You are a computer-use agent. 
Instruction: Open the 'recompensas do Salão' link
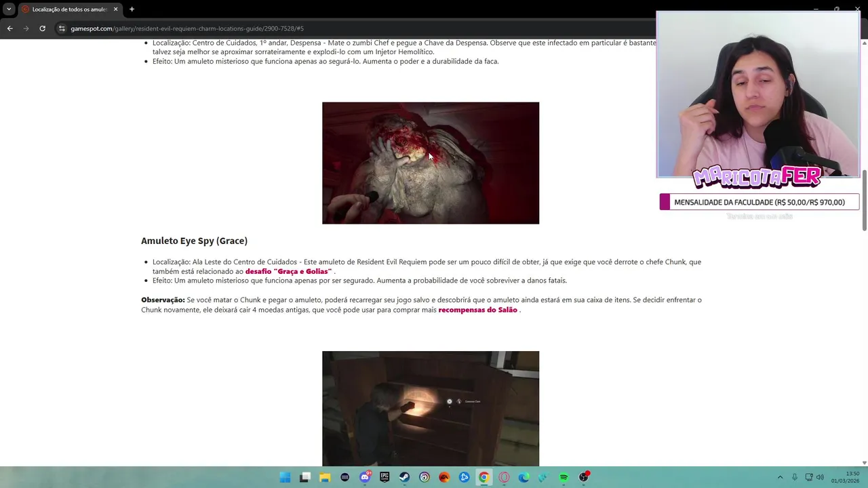tap(477, 310)
